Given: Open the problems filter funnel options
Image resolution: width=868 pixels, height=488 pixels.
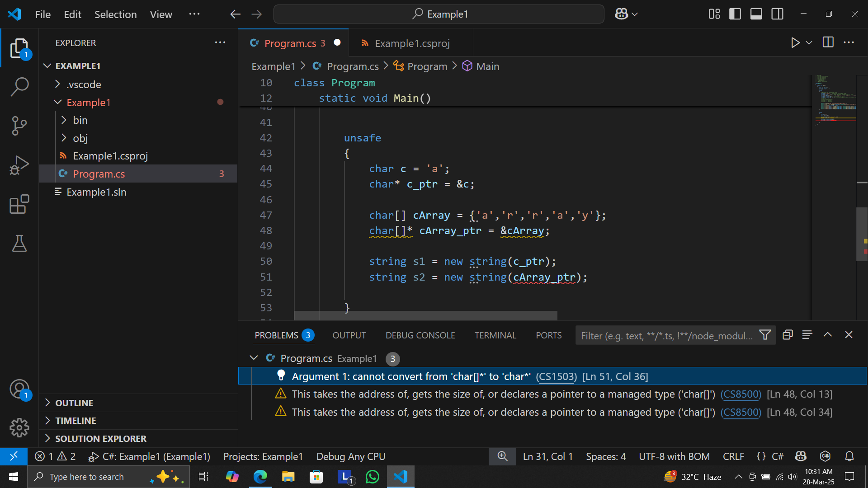Looking at the screenshot, I should coord(765,335).
